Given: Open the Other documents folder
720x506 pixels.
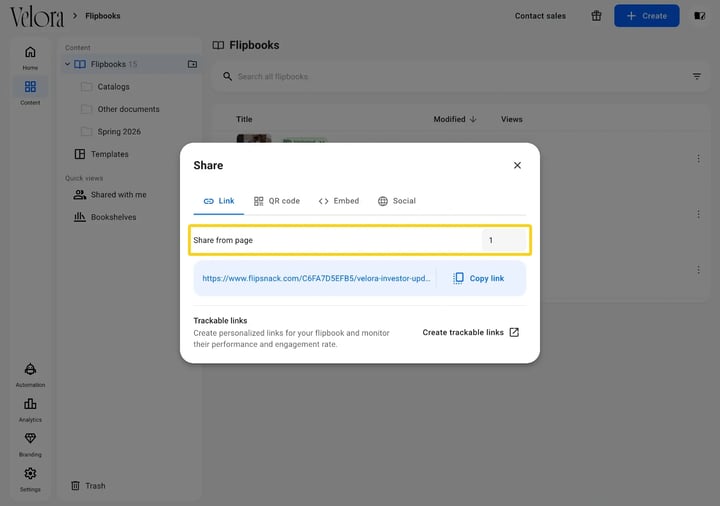Looking at the screenshot, I should pyautogui.click(x=130, y=109).
